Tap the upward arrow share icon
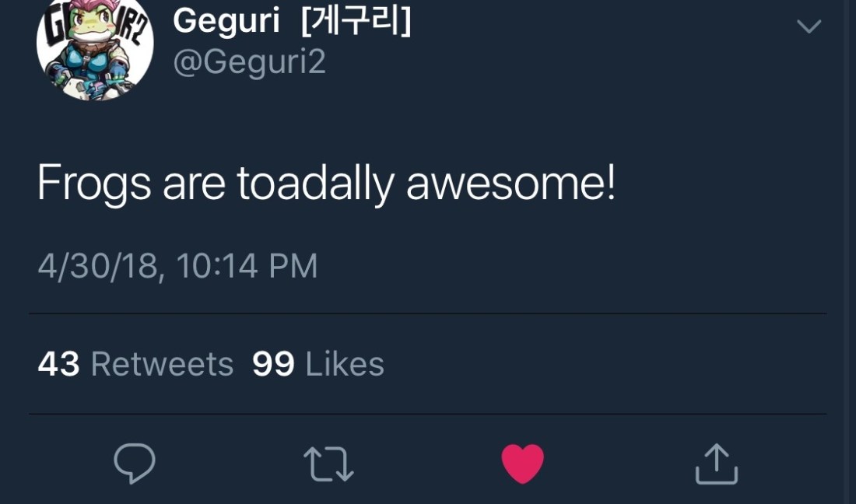856x504 pixels. pos(715,464)
